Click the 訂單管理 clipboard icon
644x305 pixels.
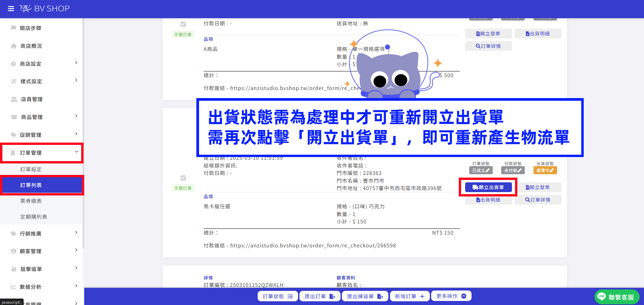[x=13, y=153]
